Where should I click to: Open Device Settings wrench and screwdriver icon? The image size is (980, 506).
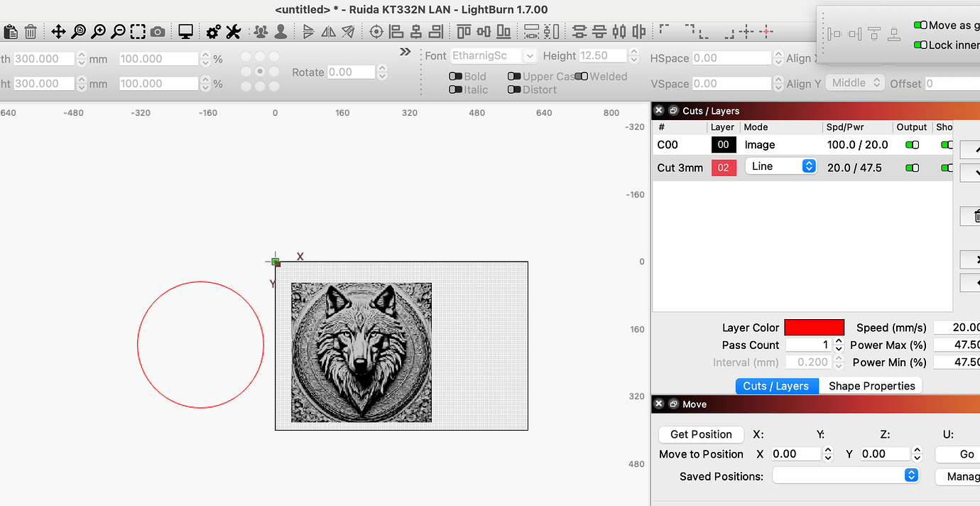[x=233, y=31]
